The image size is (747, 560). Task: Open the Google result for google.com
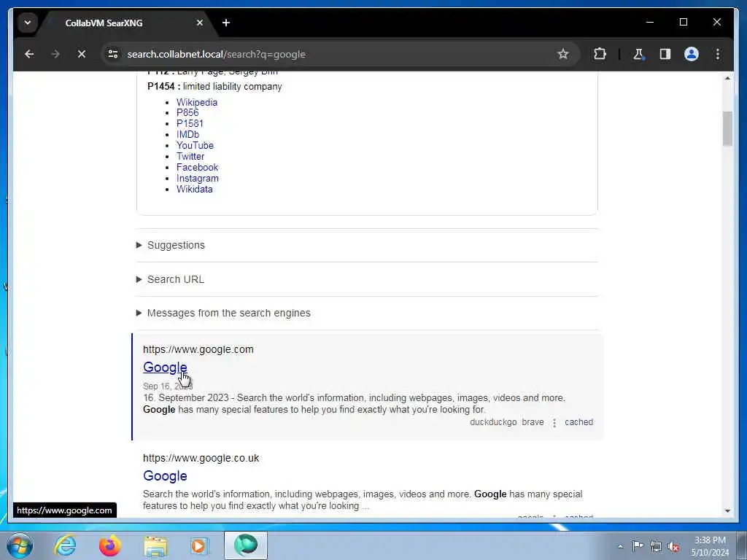click(x=165, y=367)
